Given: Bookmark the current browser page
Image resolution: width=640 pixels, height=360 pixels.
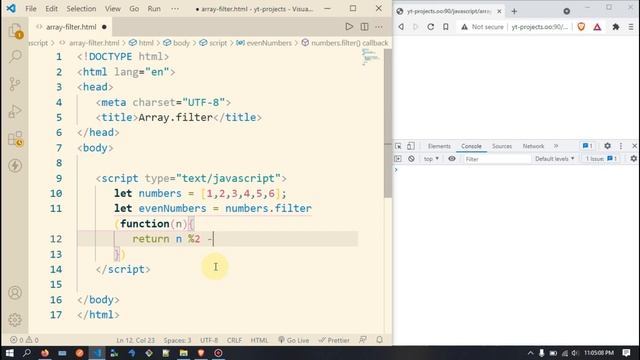Looking at the screenshot, I should tap(446, 27).
